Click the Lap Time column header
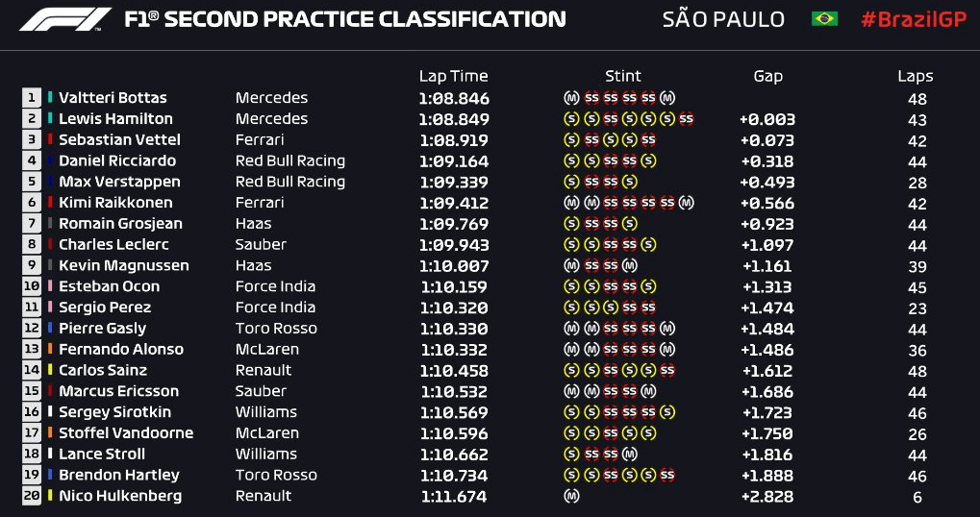980x517 pixels. (453, 77)
